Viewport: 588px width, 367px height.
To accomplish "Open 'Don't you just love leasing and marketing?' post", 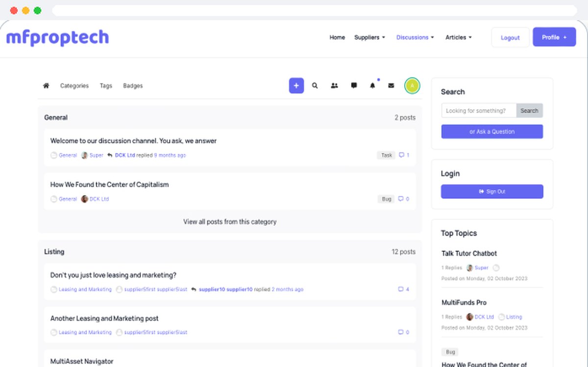I will (x=113, y=275).
